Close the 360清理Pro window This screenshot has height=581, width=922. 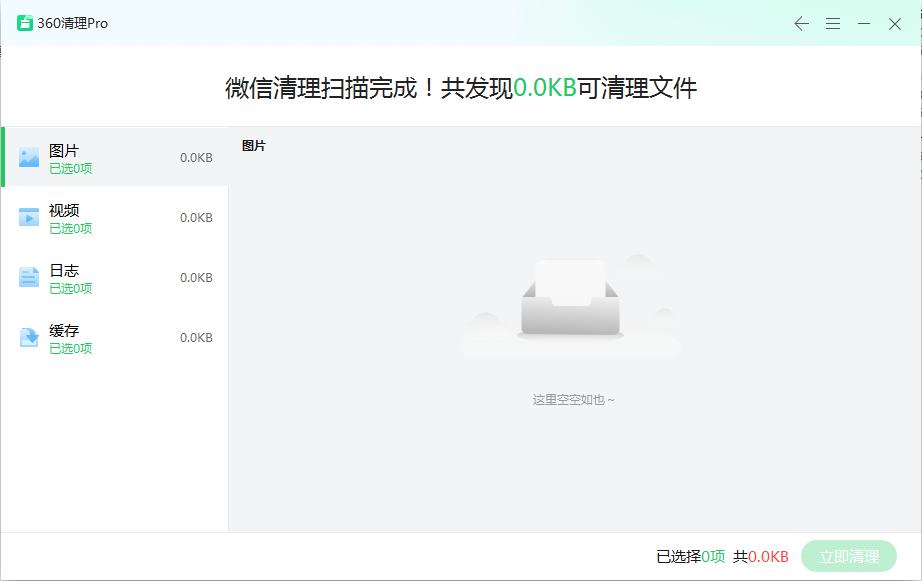(895, 24)
